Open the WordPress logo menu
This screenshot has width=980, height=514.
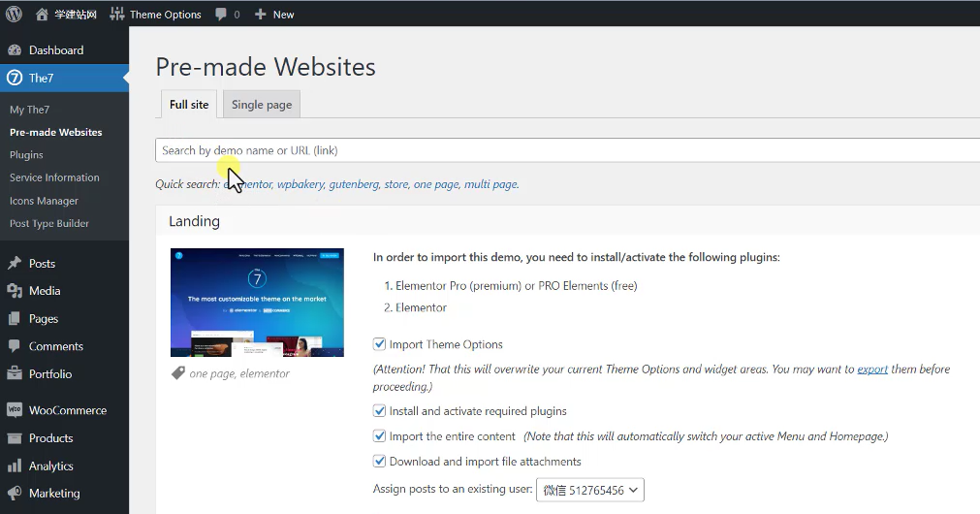pos(14,14)
